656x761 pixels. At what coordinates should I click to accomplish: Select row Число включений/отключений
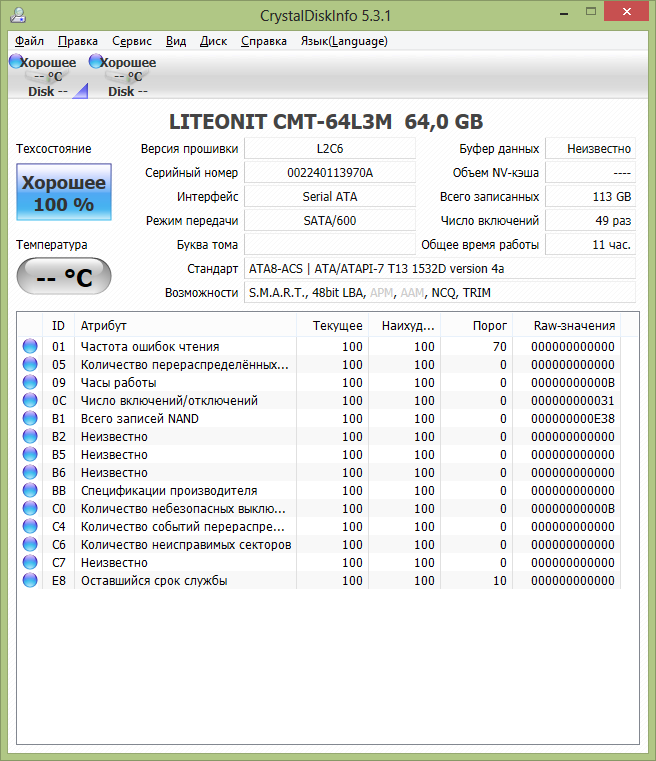(x=319, y=400)
